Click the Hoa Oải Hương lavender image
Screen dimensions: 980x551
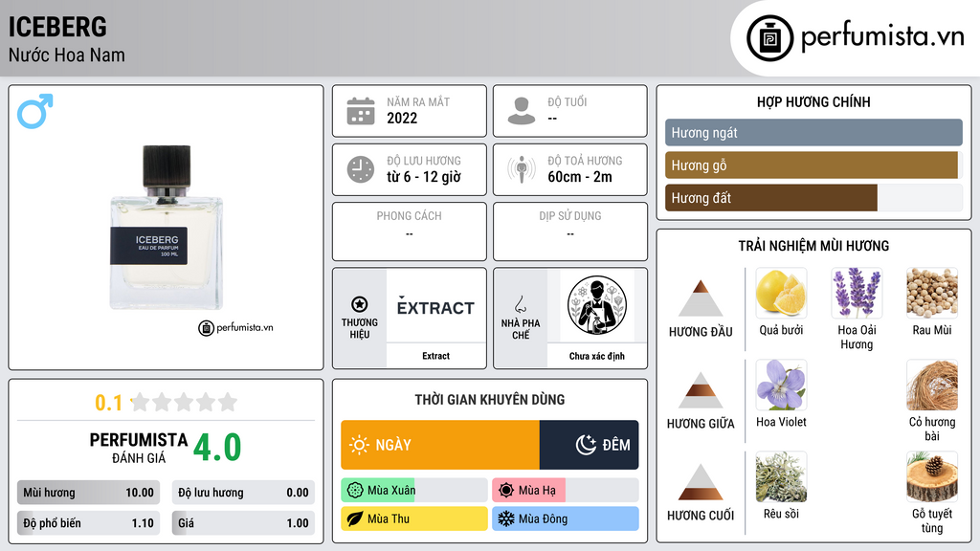pos(857,293)
